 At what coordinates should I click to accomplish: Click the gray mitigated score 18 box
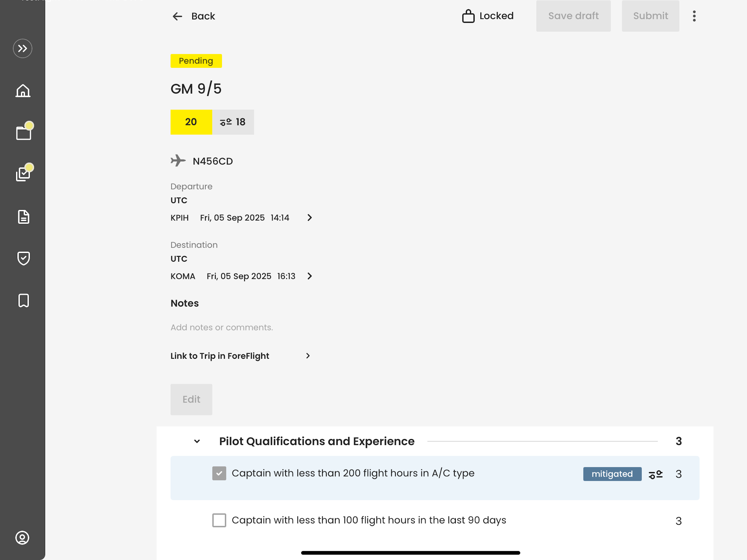point(233,122)
